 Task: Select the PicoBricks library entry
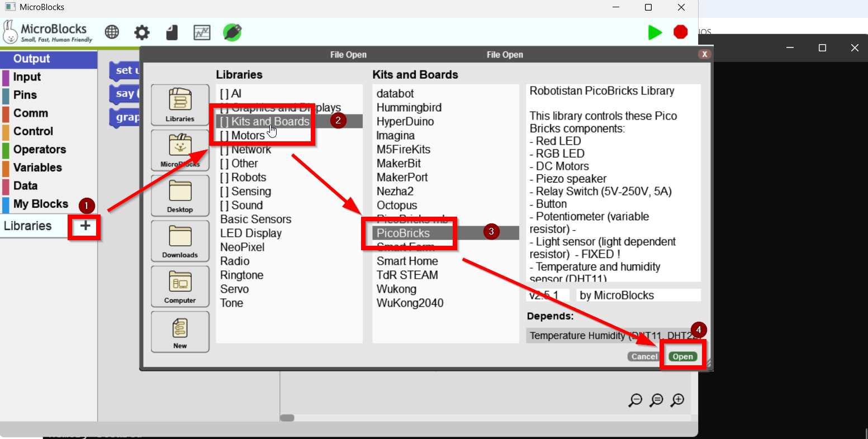[446, 233]
